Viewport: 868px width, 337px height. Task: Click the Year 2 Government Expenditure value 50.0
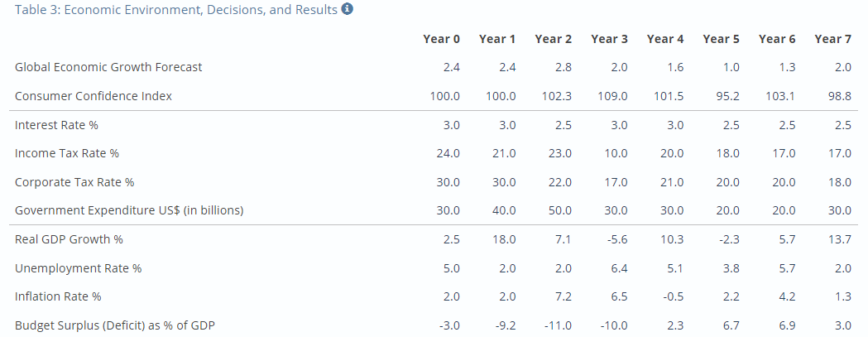[561, 210]
